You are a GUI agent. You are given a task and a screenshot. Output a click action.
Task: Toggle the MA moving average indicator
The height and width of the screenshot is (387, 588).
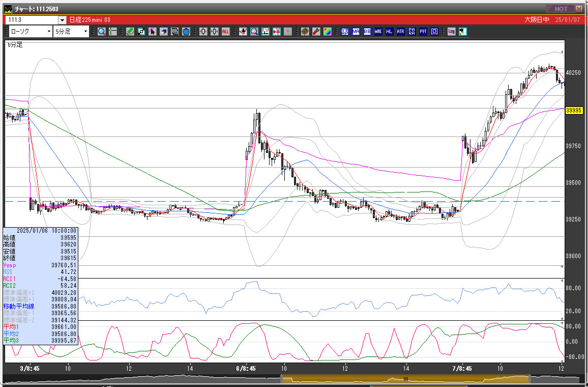[356, 32]
